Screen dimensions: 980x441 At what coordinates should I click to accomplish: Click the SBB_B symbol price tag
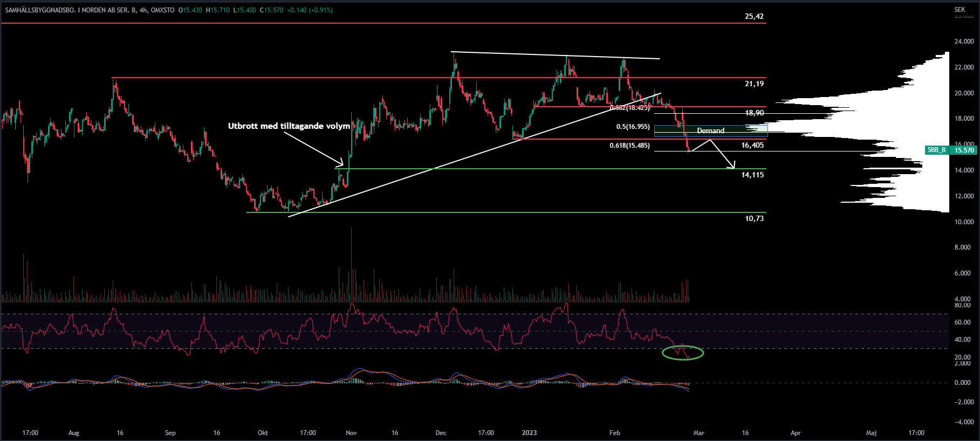(x=936, y=150)
